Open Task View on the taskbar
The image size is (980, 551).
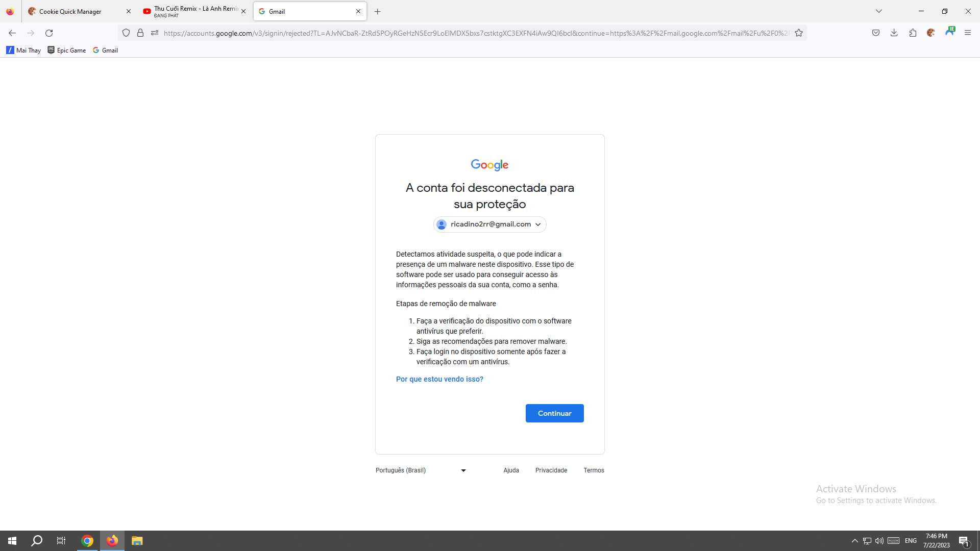point(61,541)
